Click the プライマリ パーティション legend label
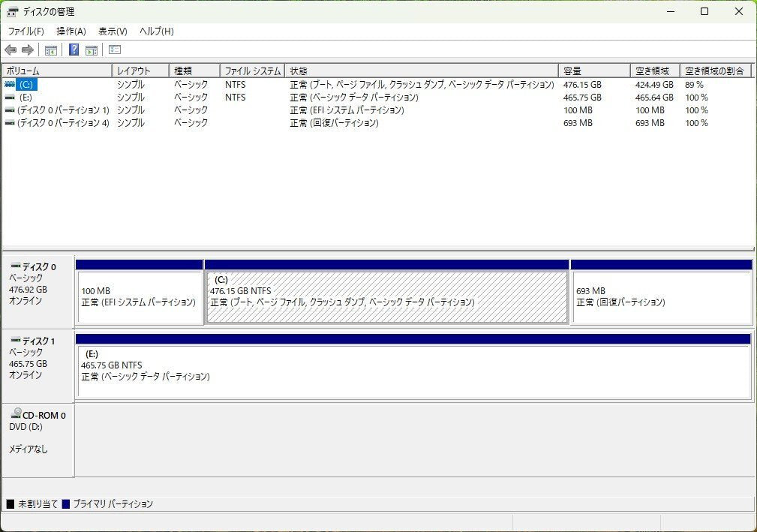 [x=113, y=504]
